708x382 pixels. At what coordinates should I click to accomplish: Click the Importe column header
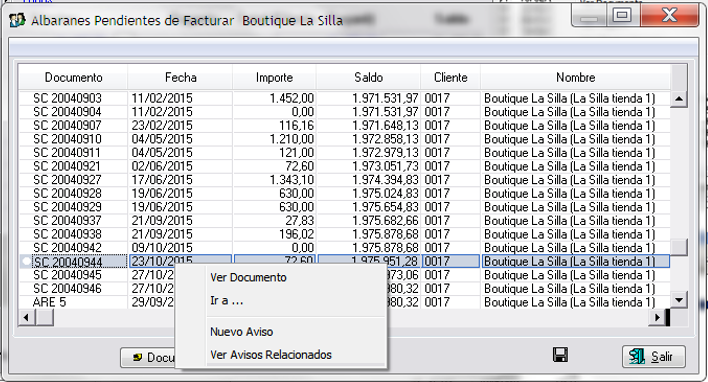point(275,78)
